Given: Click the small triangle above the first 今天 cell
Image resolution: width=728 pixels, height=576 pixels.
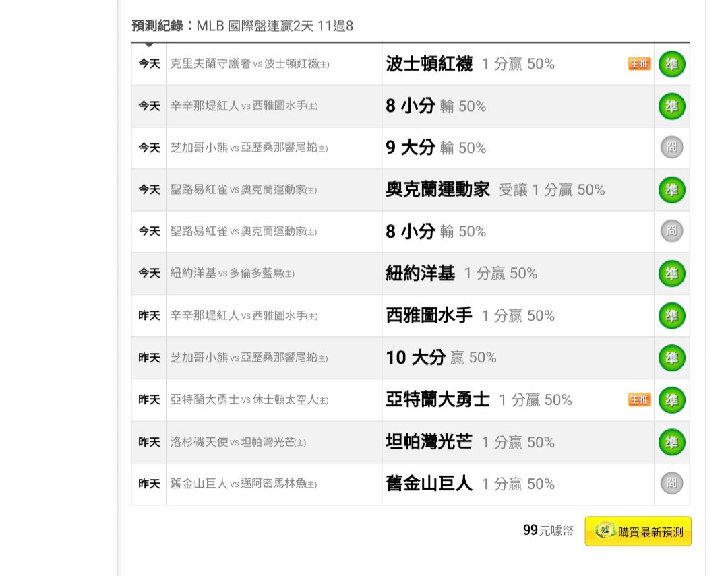Looking at the screenshot, I should click(149, 45).
